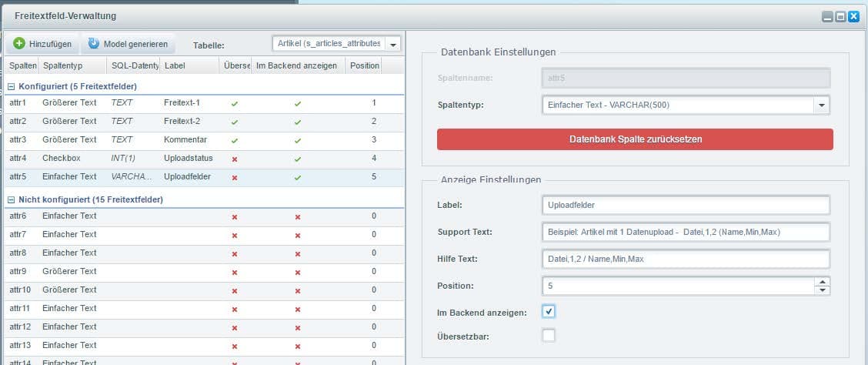This screenshot has width=868, height=365.
Task: Click backend checkmark icon in attr2 row
Action: [x=298, y=122]
